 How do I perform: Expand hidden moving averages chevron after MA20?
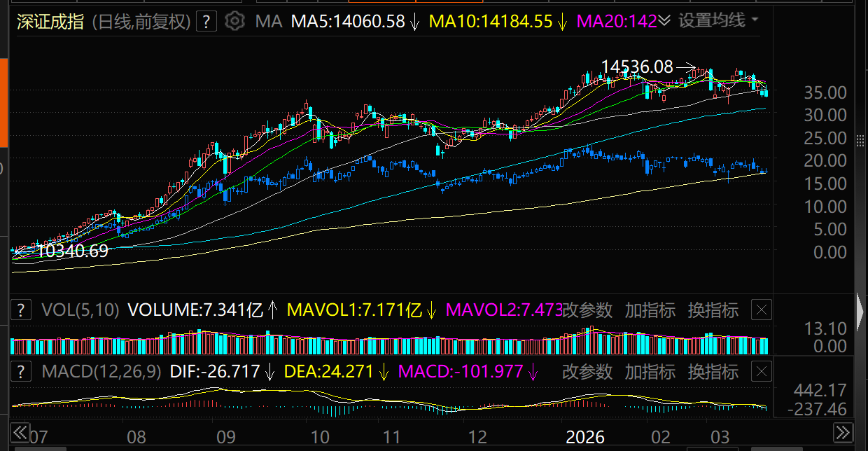click(664, 21)
